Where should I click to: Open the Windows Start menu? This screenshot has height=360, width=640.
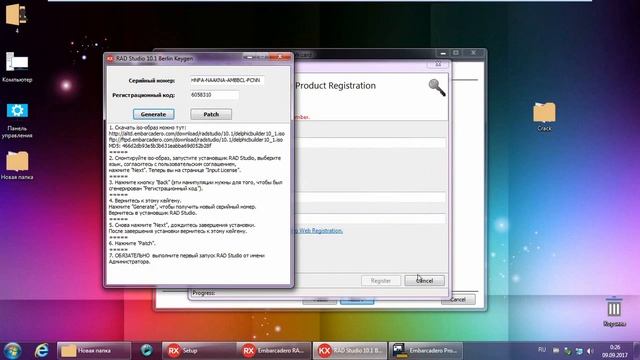click(12, 351)
